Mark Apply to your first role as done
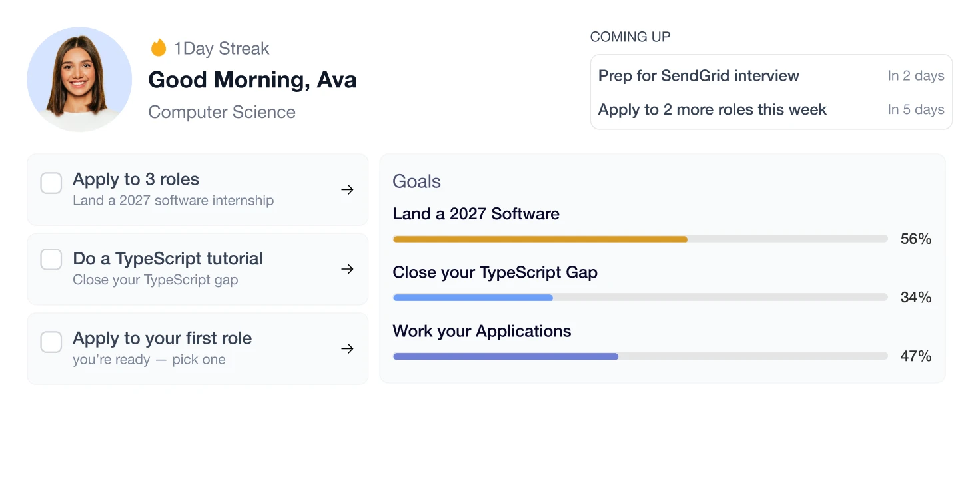The image size is (980, 499). click(x=51, y=342)
